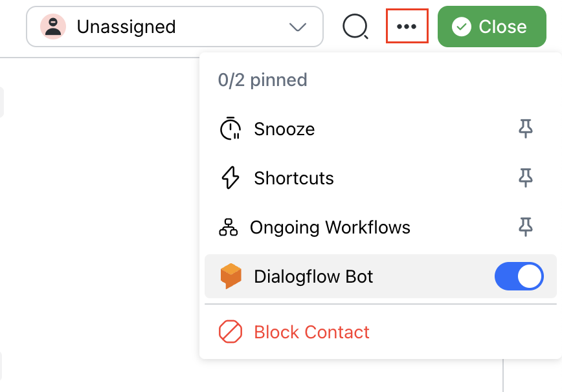Choose Shortcuts in the options menu
This screenshot has width=562, height=392.
point(294,178)
